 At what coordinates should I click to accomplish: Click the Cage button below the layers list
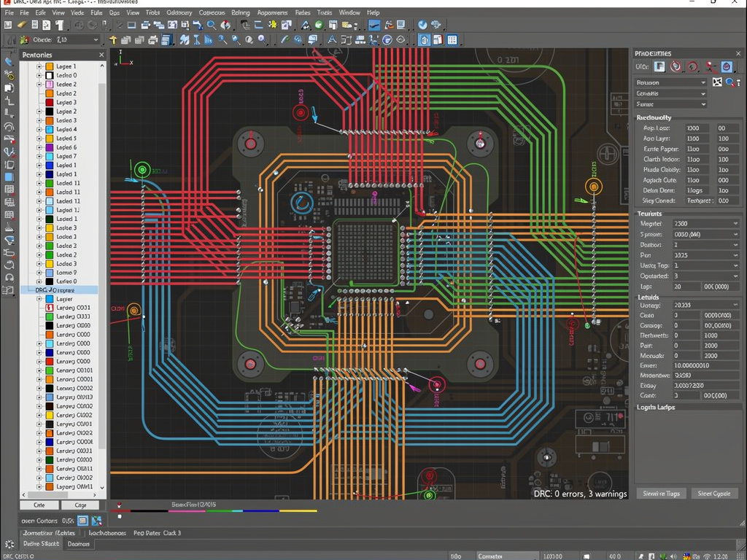click(80, 505)
